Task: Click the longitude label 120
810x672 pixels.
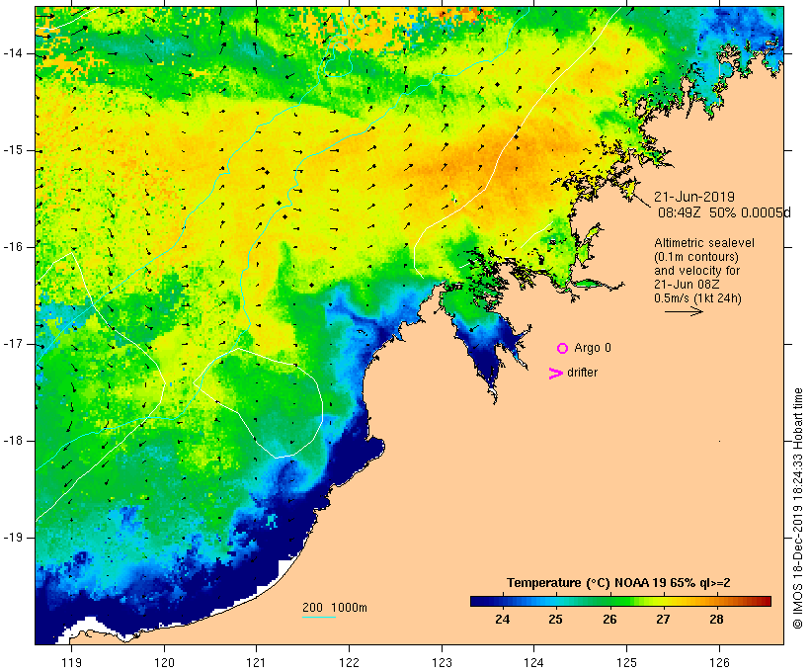Action: [164, 662]
